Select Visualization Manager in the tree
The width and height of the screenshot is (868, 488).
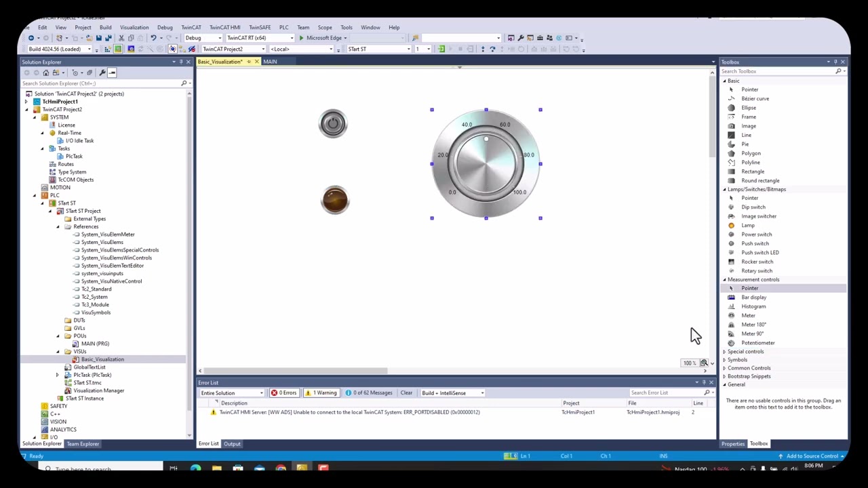[x=98, y=391]
